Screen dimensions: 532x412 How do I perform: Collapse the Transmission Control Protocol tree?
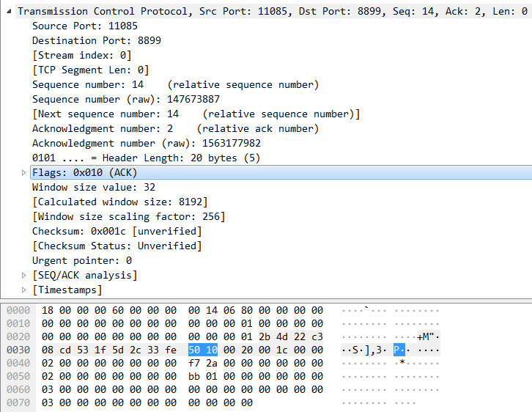9,12
